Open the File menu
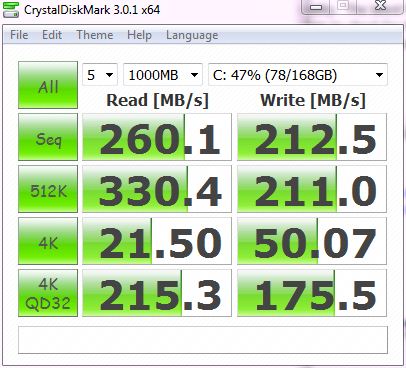Screen dimensions: 406x368 click(x=19, y=35)
